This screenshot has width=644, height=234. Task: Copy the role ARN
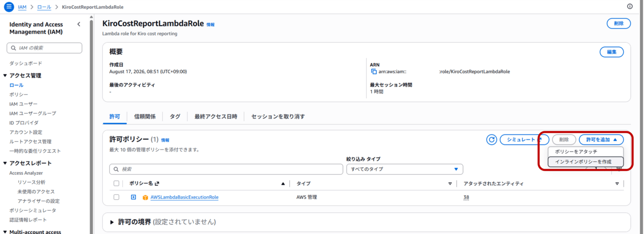click(374, 71)
